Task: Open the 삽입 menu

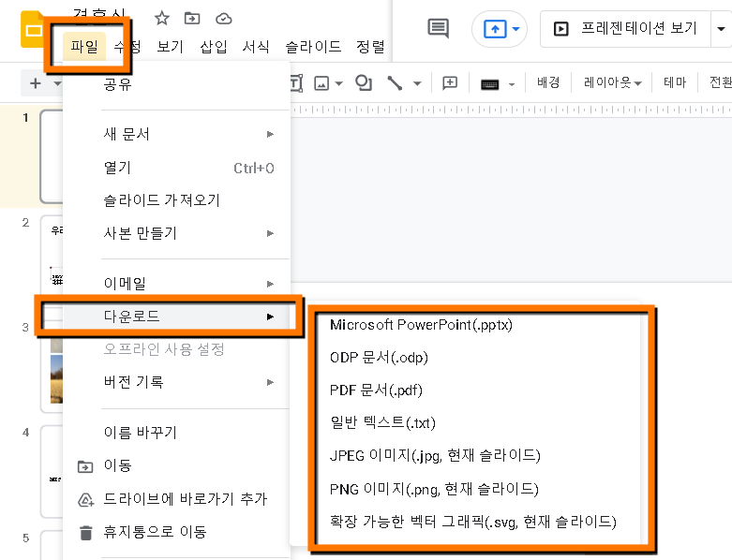Action: pos(214,46)
